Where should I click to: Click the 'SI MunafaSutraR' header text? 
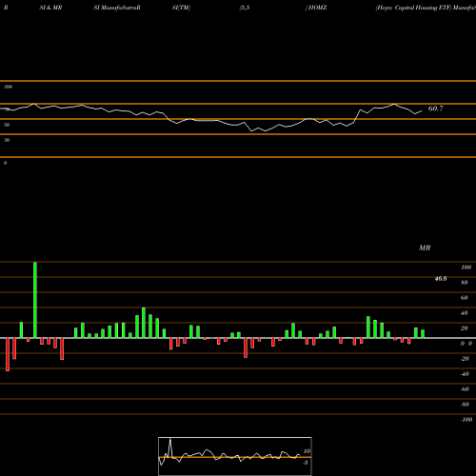tap(117, 8)
